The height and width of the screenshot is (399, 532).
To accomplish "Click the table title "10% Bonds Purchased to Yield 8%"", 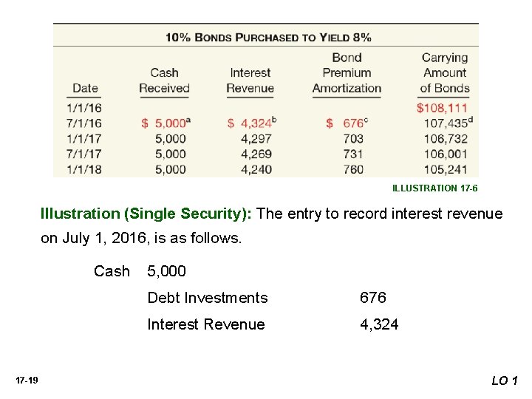I will pyautogui.click(x=267, y=37).
